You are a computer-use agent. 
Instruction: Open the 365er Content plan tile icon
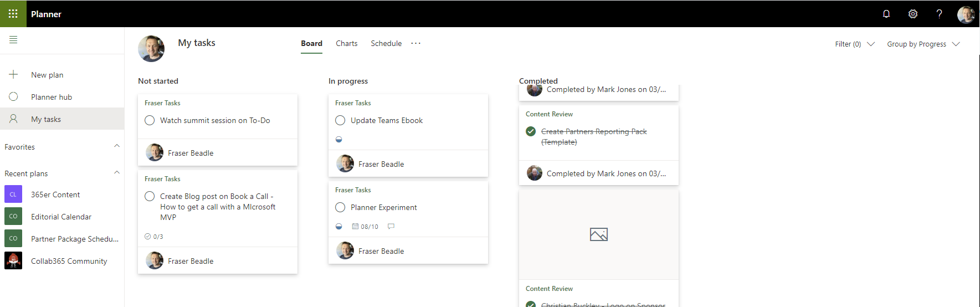coord(13,194)
